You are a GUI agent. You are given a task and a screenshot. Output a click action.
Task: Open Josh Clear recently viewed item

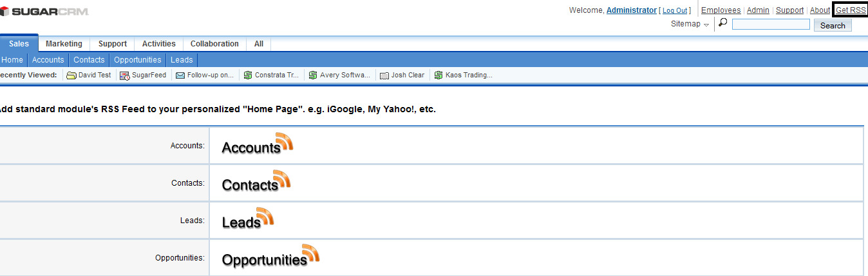tap(402, 75)
